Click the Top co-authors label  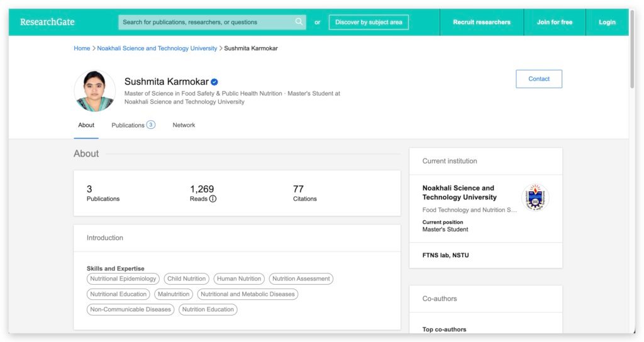point(445,329)
